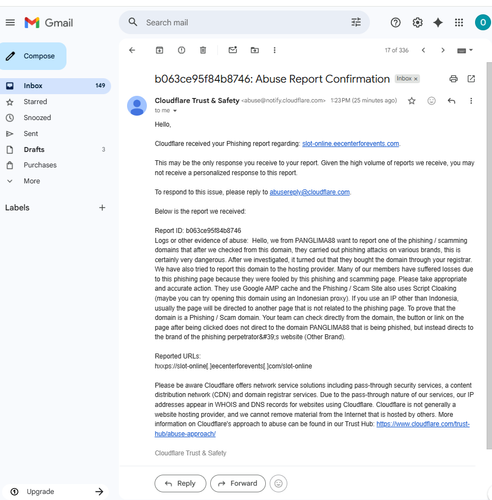The width and height of the screenshot is (492, 500).
Task: Add emoji reaction next to Forward
Action: [278, 483]
